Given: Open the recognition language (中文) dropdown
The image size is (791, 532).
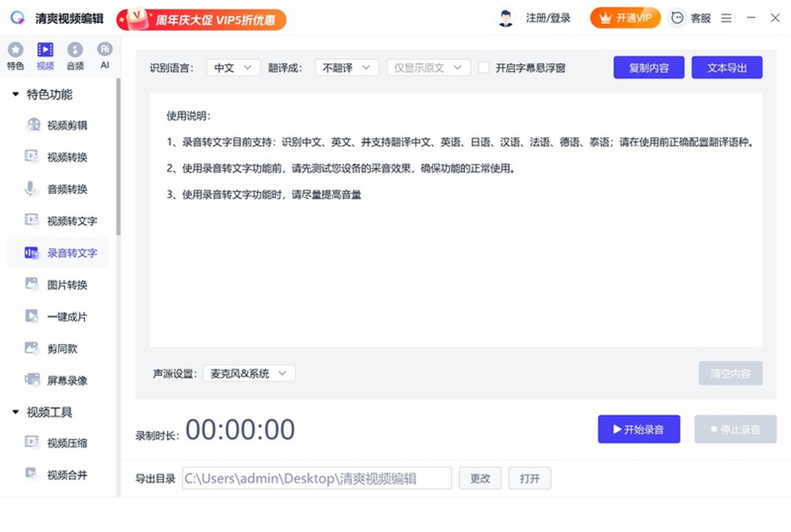Looking at the screenshot, I should [233, 67].
